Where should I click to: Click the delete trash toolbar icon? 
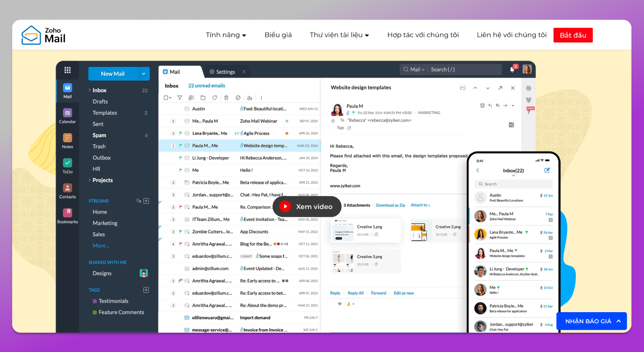point(226,98)
